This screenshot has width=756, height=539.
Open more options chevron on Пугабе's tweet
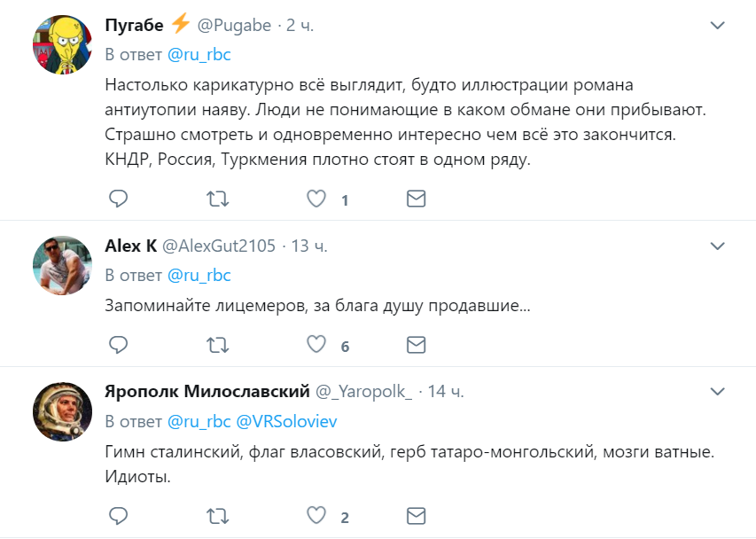[x=718, y=25]
